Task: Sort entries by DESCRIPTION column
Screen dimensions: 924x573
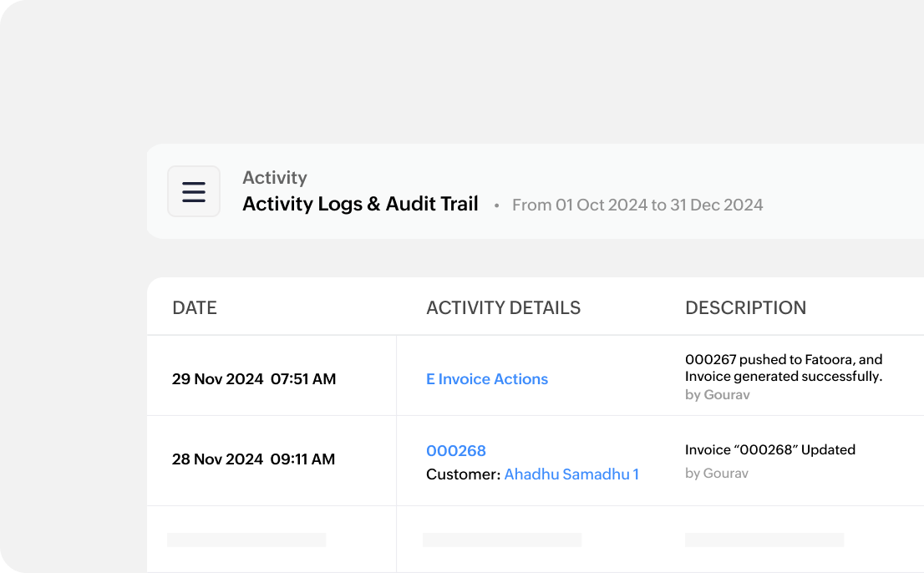Action: tap(746, 307)
